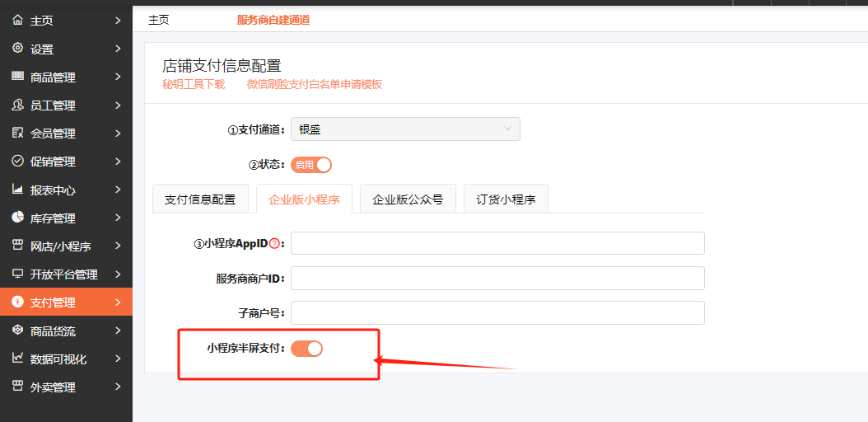Click the yen coin icon beside 支付管理
Viewport: 868px width, 422px height.
coord(18,302)
